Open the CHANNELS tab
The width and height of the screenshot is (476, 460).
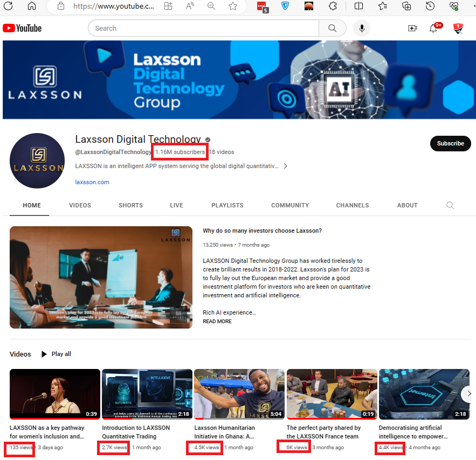[353, 205]
